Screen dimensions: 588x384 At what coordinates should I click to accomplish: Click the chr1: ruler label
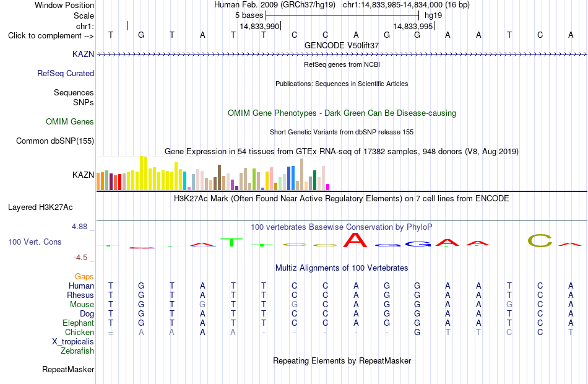[x=85, y=26]
